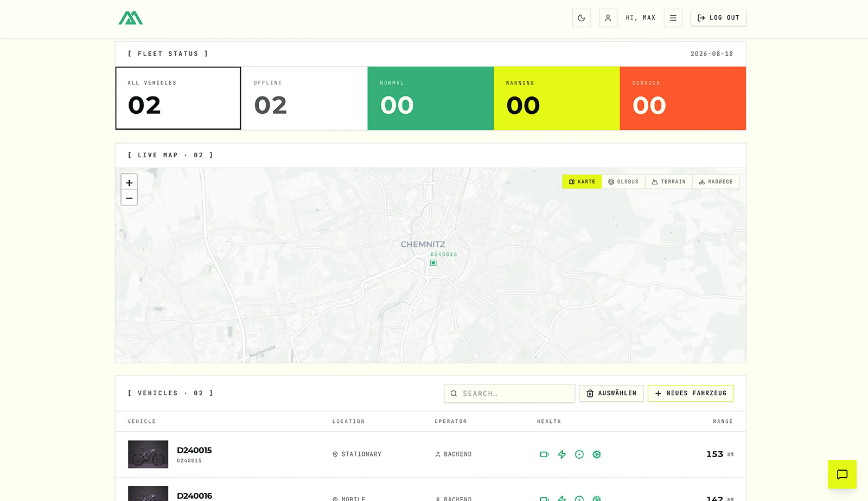Filter by the yellow Warning card
This screenshot has height=501, width=868.
[557, 98]
